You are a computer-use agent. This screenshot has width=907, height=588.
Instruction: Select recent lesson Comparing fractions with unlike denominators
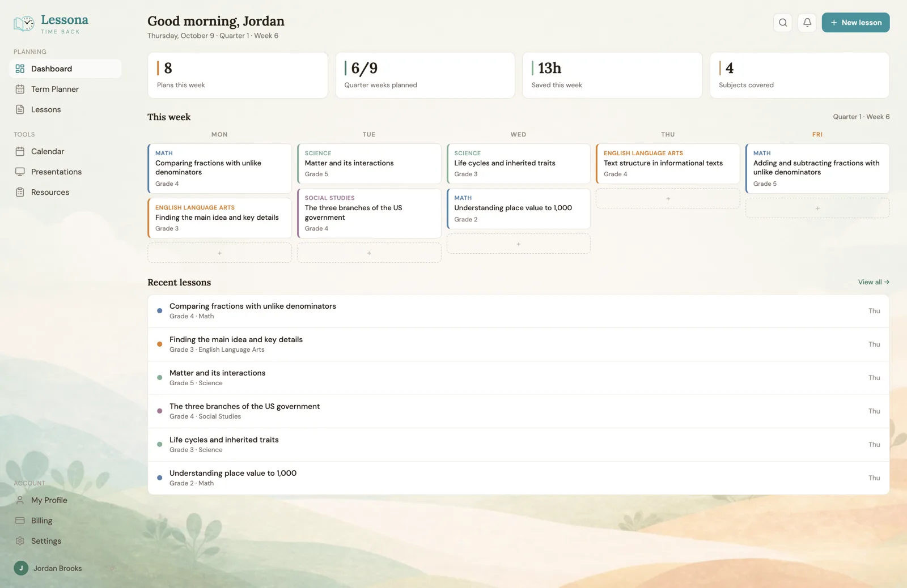pos(518,311)
